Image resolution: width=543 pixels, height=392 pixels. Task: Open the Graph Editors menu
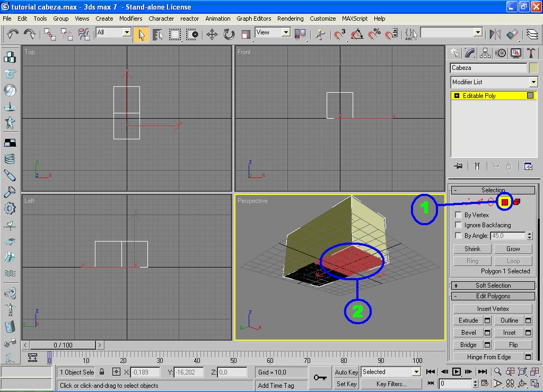(x=253, y=19)
